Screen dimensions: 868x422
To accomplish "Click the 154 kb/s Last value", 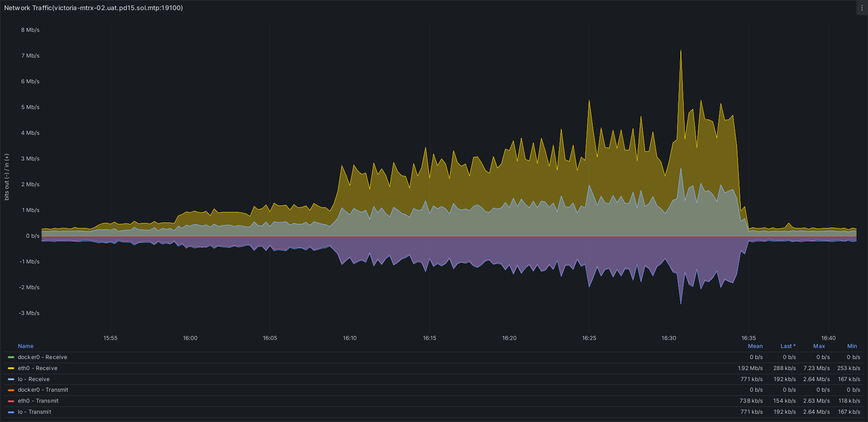I will [x=784, y=401].
